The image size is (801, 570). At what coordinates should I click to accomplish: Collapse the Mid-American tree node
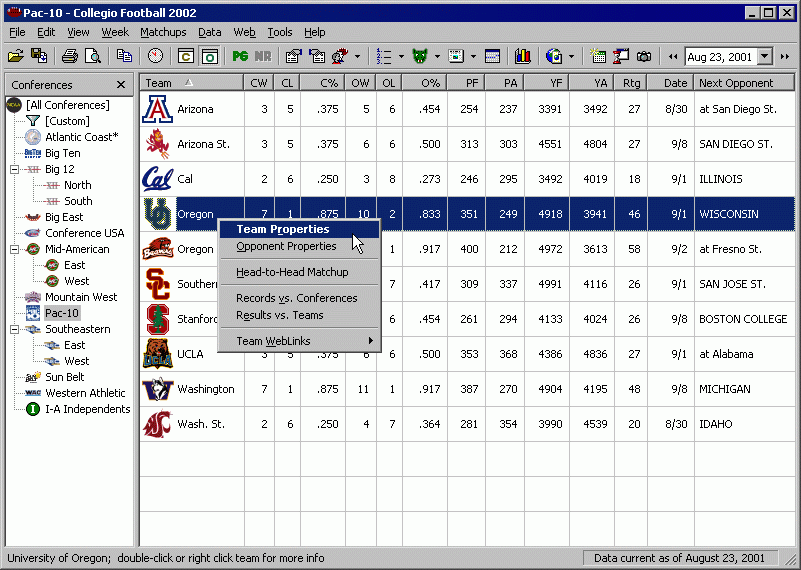pos(14,249)
